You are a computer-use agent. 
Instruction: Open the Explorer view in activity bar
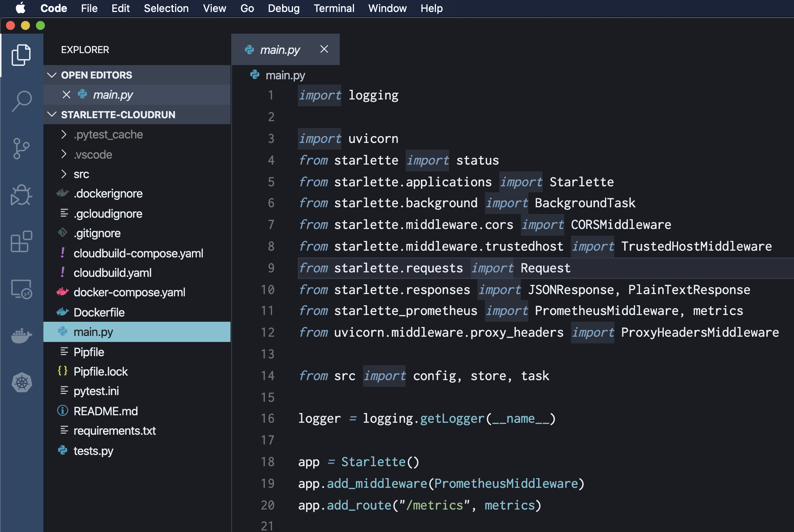(x=21, y=55)
